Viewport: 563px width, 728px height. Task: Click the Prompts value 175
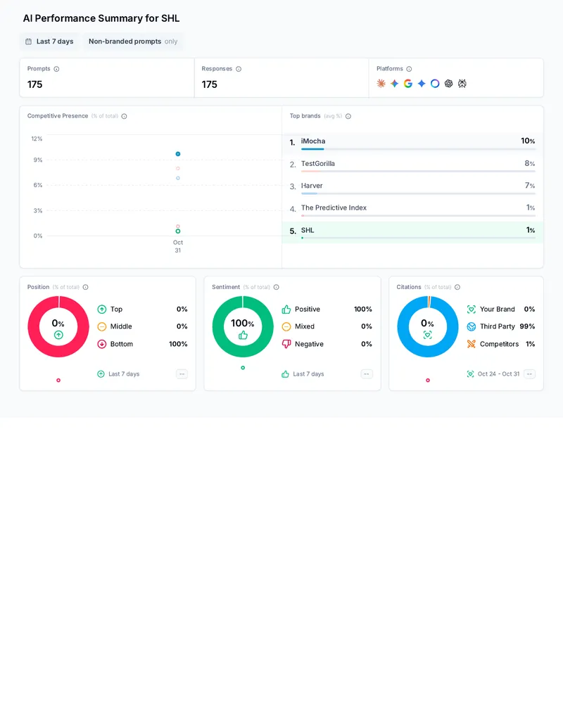[x=35, y=84]
